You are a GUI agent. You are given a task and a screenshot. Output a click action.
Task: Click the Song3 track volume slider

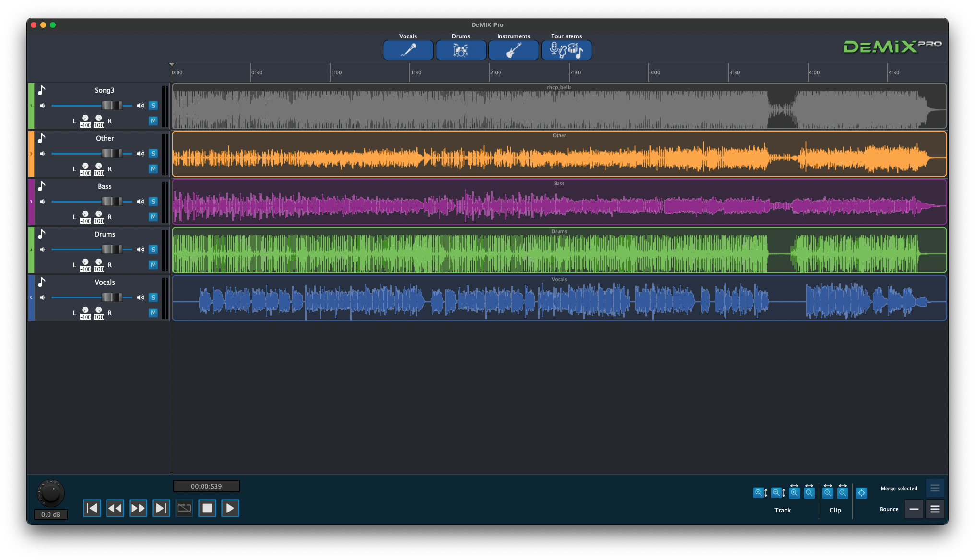pyautogui.click(x=92, y=106)
